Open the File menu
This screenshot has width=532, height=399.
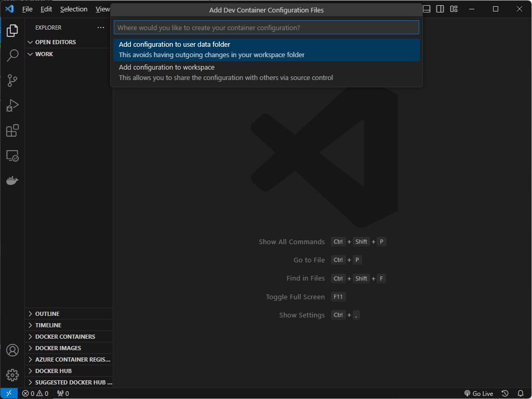tap(27, 9)
